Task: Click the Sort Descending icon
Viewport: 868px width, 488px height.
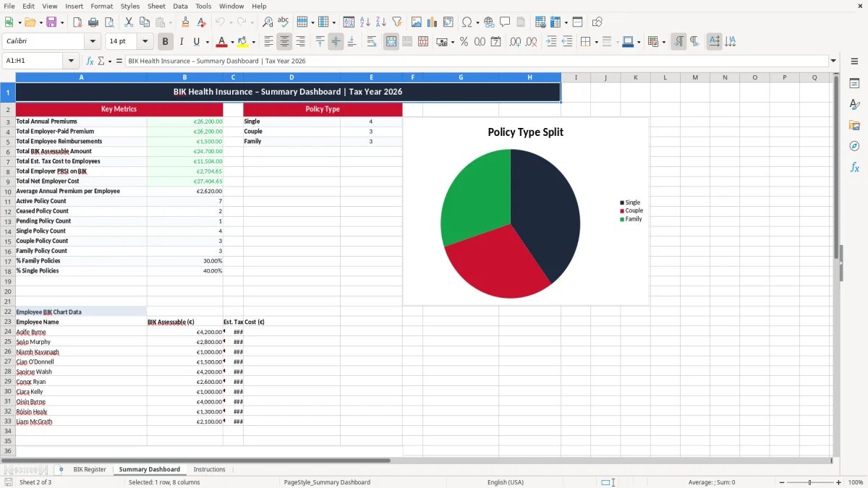Action: tap(381, 22)
